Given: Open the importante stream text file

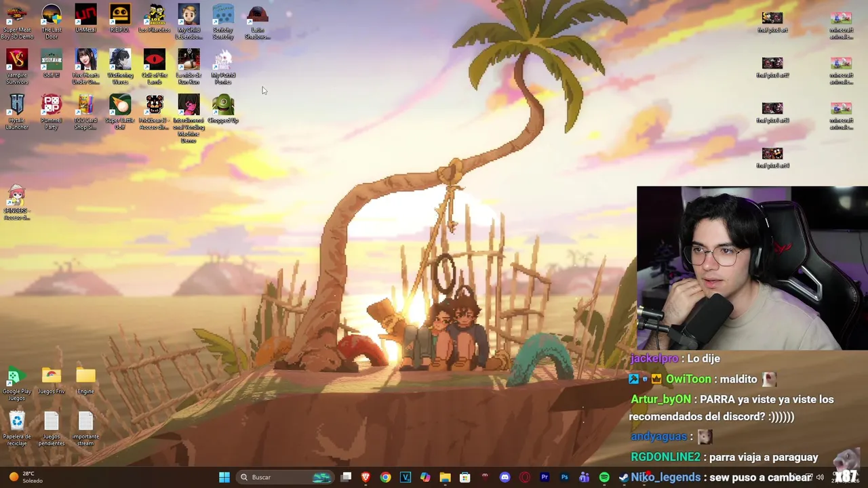Looking at the screenshot, I should (x=85, y=430).
